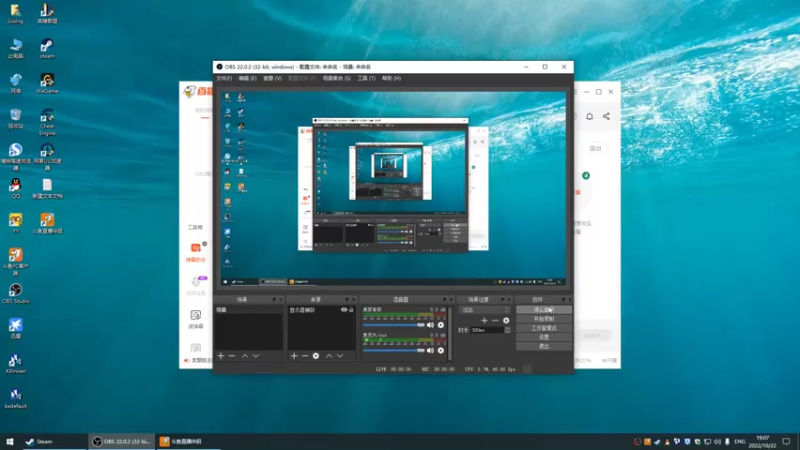The image size is (800, 450).
Task: Open desktop audio settings gear in mixer
Action: [441, 325]
